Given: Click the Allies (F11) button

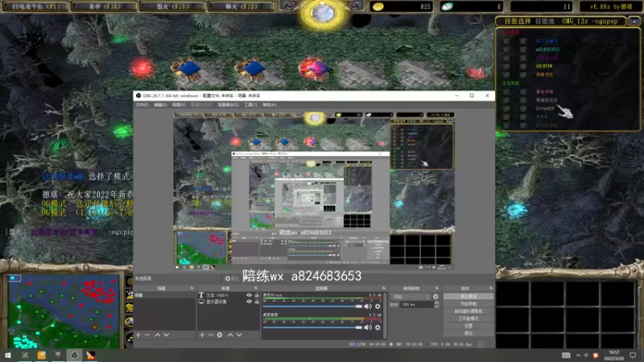Looking at the screenshot, I should (172, 6).
